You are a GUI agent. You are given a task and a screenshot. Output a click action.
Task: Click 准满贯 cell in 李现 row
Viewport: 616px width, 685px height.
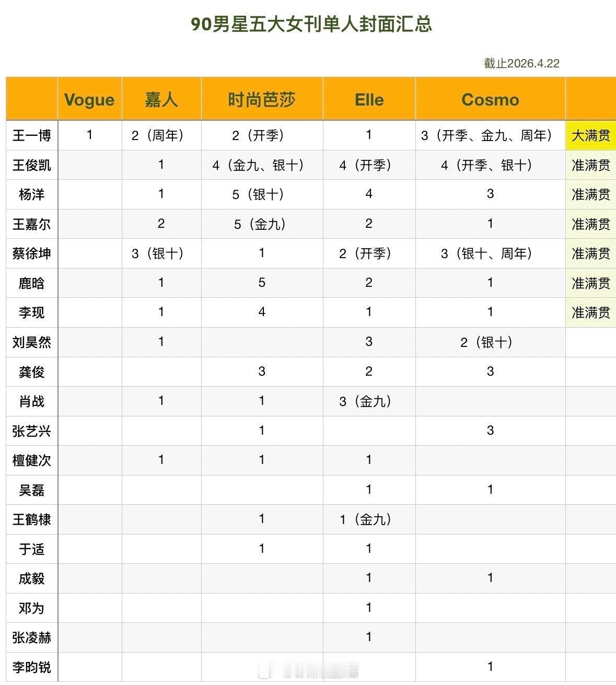(591, 313)
